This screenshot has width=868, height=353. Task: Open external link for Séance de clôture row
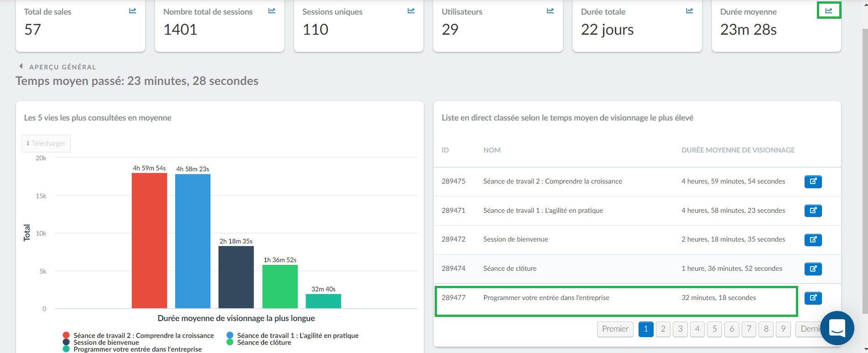[x=813, y=269]
